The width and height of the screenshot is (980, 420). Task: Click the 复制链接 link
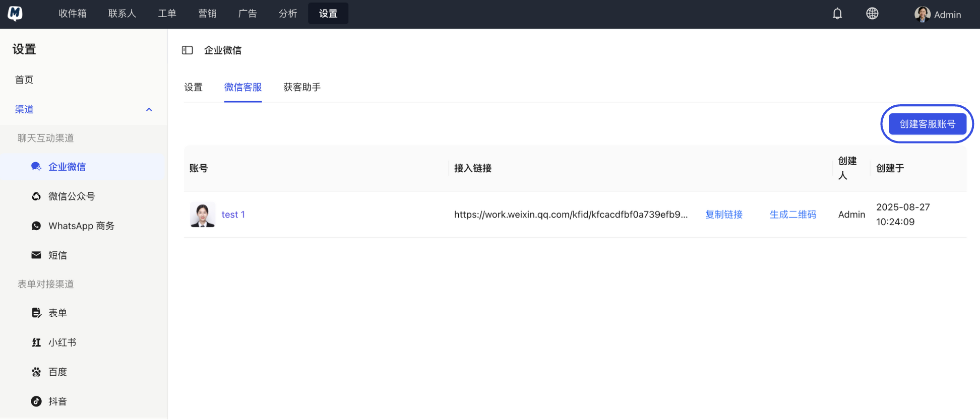[723, 215]
